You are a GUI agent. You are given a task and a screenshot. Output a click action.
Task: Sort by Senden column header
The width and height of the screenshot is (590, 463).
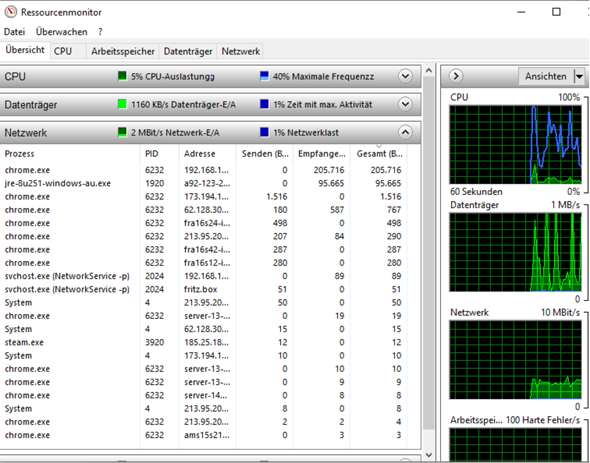click(265, 154)
